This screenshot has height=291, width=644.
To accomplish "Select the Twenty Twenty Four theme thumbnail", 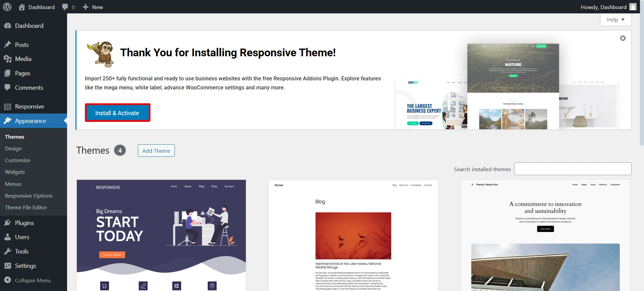I will click(545, 235).
